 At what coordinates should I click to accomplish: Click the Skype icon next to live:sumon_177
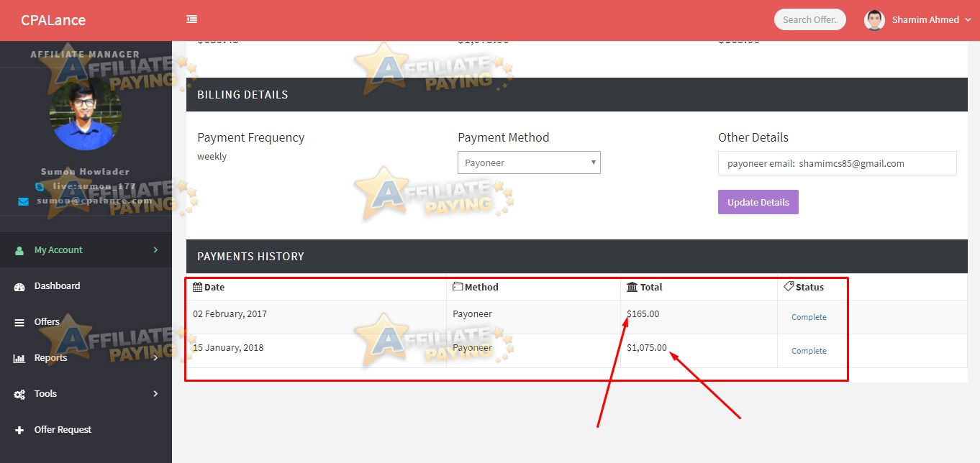(x=40, y=185)
